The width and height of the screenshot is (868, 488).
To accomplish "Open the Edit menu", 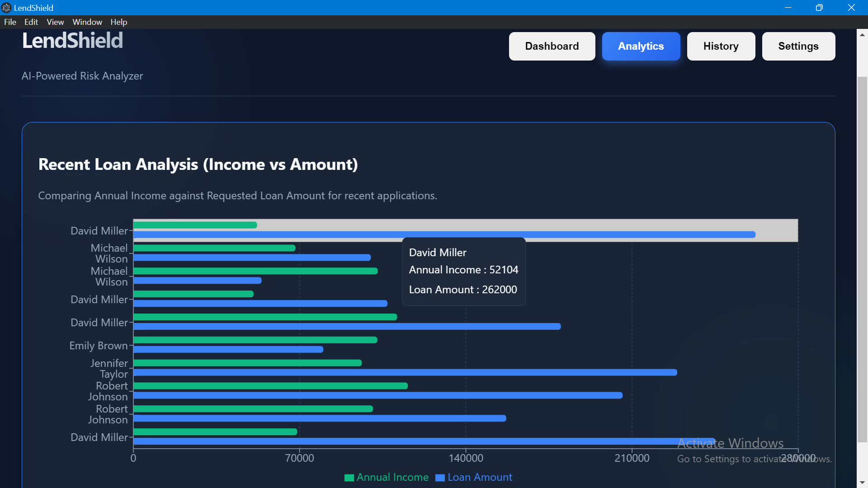I will coord(31,22).
